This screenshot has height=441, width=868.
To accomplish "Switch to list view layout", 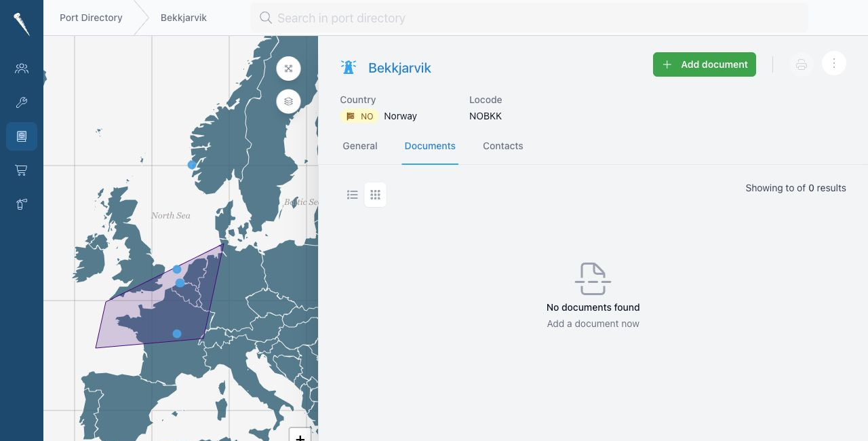I will 353,195.
